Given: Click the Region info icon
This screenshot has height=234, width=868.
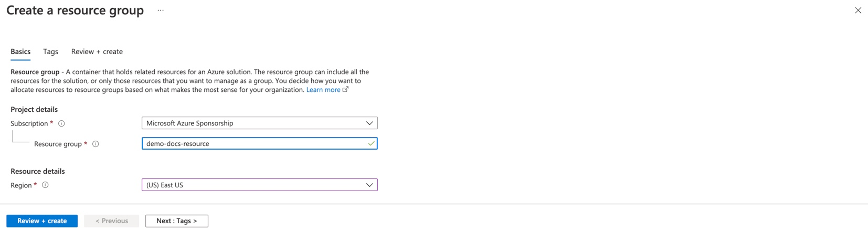Looking at the screenshot, I should [45, 185].
